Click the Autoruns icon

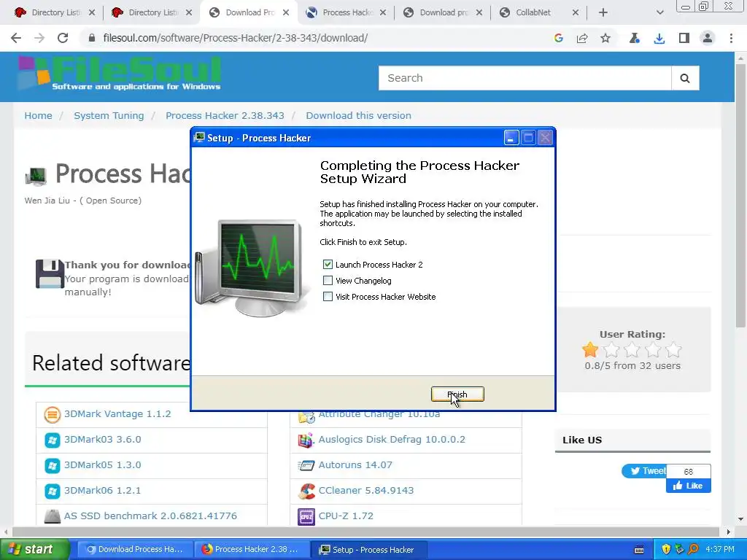(306, 465)
